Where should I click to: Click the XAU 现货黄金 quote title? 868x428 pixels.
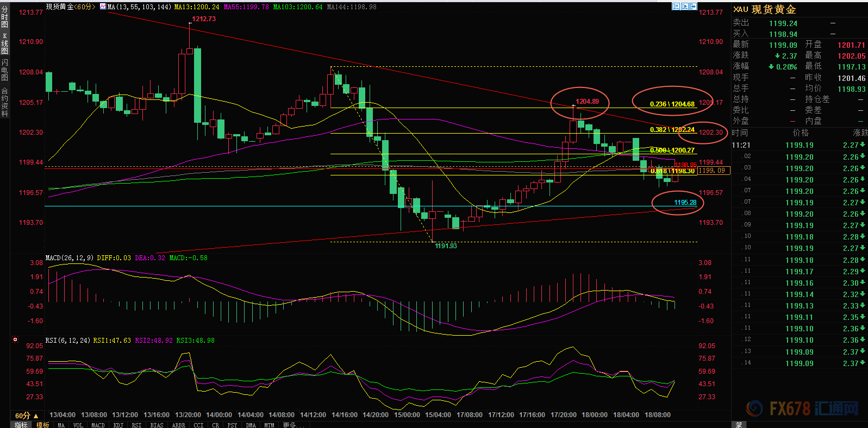tap(764, 10)
